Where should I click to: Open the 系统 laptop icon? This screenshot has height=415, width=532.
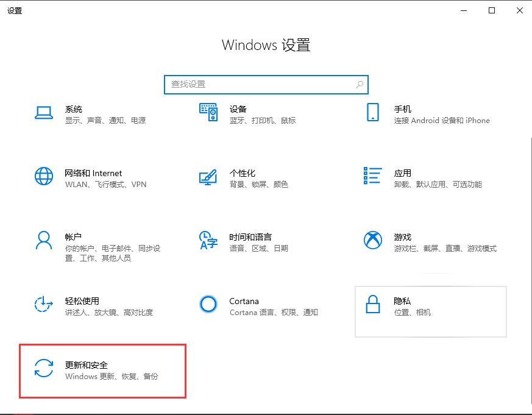[x=44, y=113]
